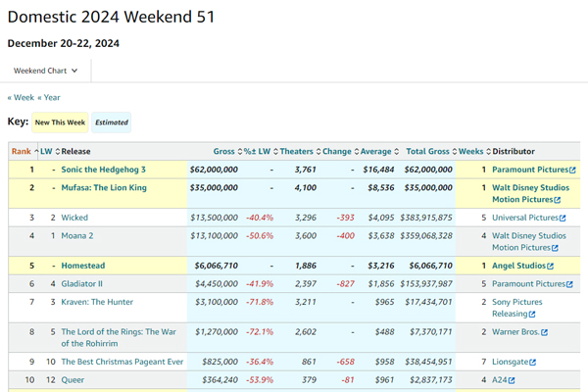Viewport: 588px width, 392px height.
Task: Click external link icon beside A24
Action: 512,380
